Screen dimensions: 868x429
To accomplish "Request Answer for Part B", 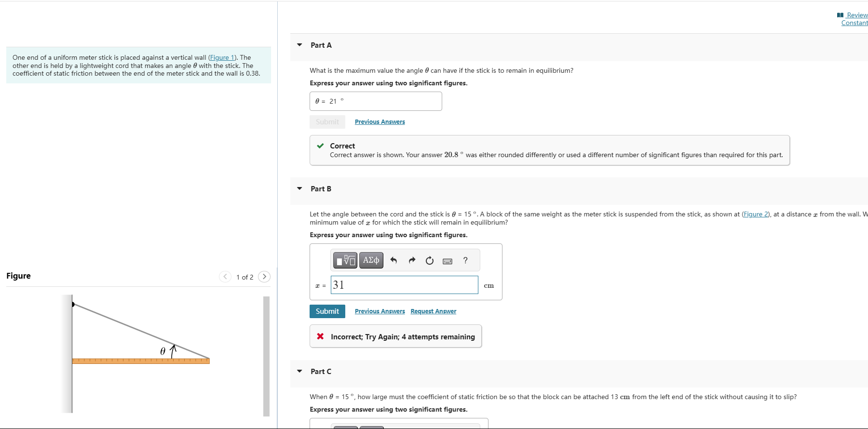I will click(434, 311).
